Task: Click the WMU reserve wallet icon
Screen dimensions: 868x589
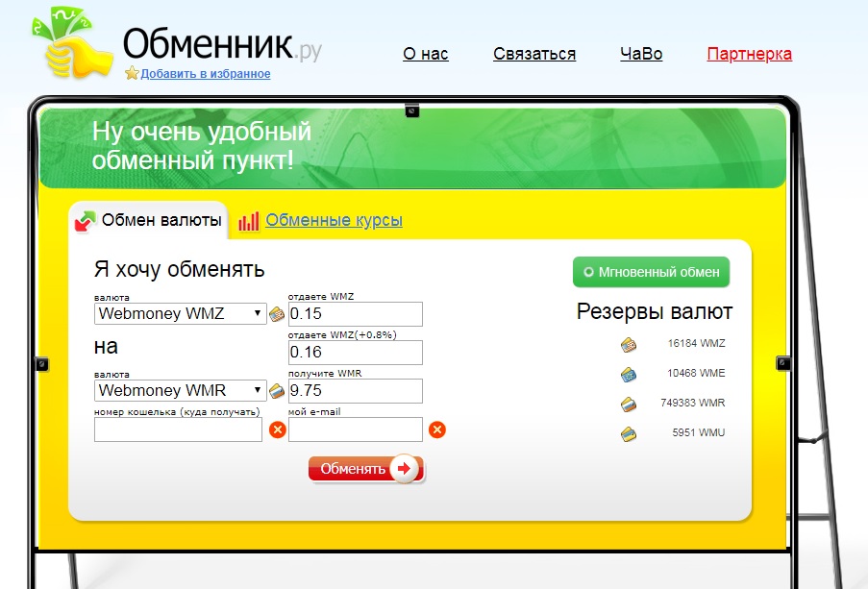Action: [629, 434]
